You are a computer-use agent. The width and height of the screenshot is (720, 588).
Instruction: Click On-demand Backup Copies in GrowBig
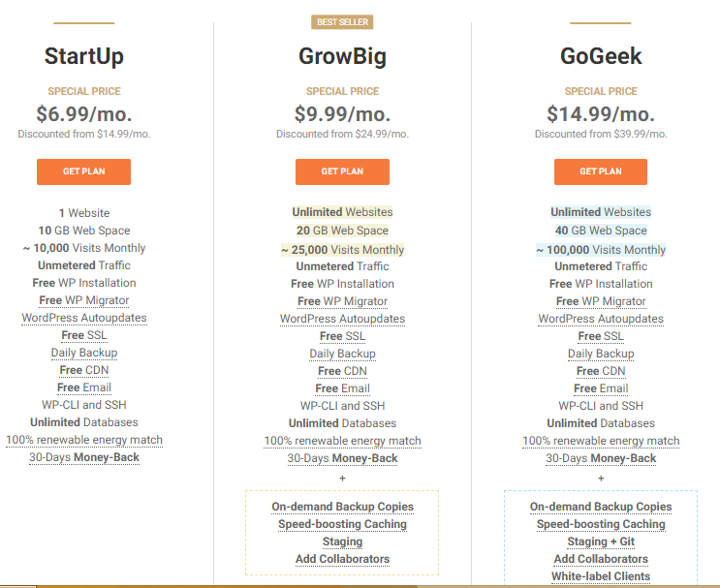[342, 507]
